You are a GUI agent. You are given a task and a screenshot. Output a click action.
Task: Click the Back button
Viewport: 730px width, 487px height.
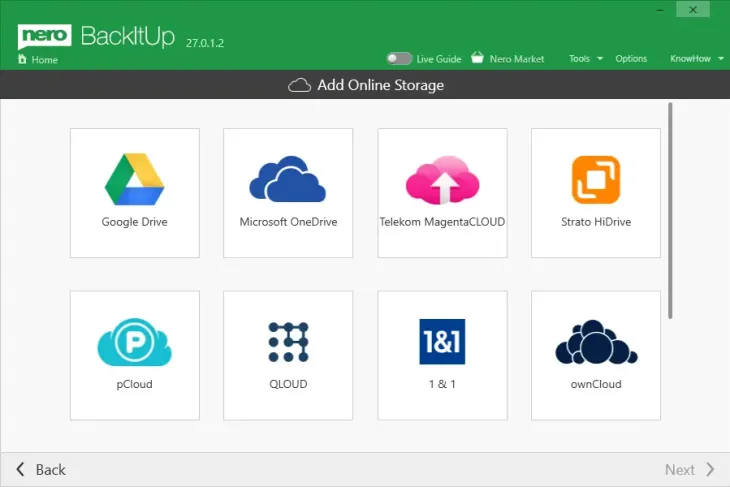pyautogui.click(x=41, y=469)
